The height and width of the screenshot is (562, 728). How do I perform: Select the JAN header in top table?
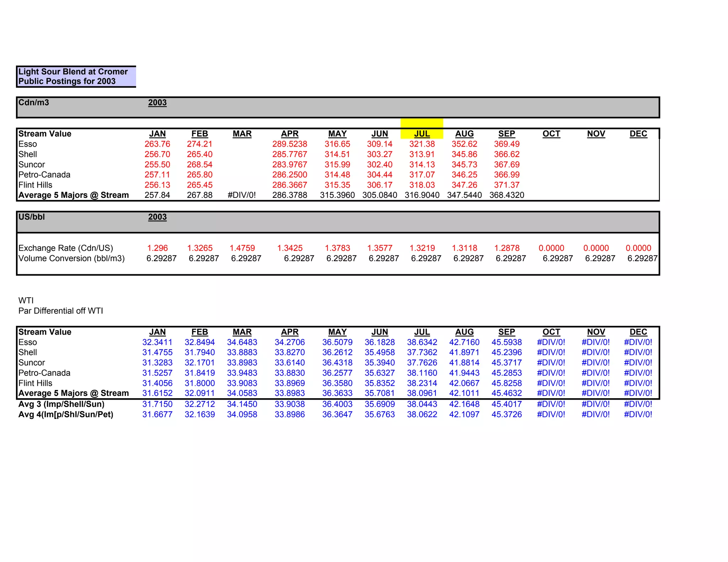click(x=157, y=134)
